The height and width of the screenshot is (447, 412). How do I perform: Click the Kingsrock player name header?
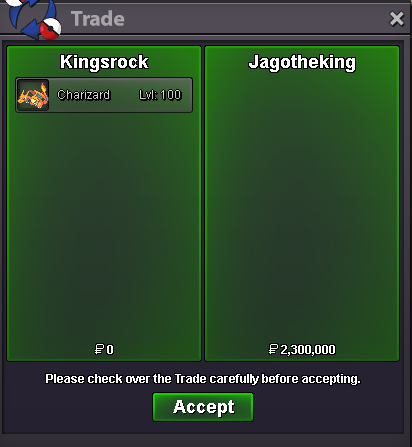[104, 62]
